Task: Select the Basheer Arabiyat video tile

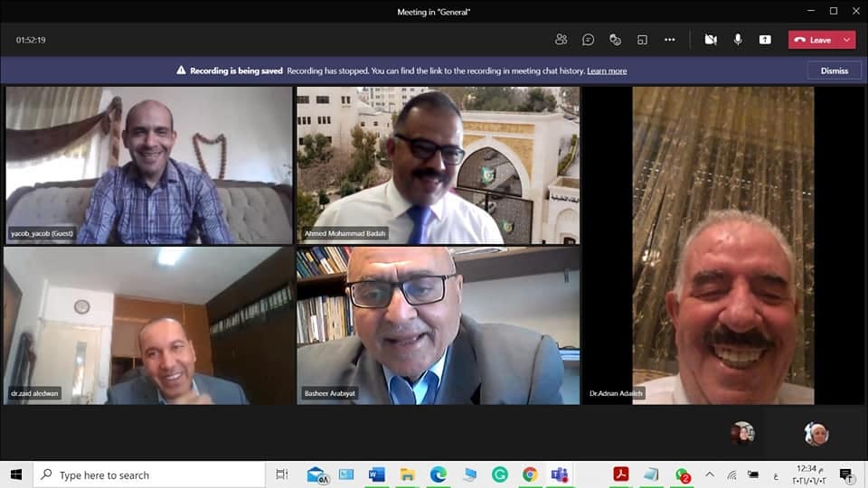Action: 439,325
